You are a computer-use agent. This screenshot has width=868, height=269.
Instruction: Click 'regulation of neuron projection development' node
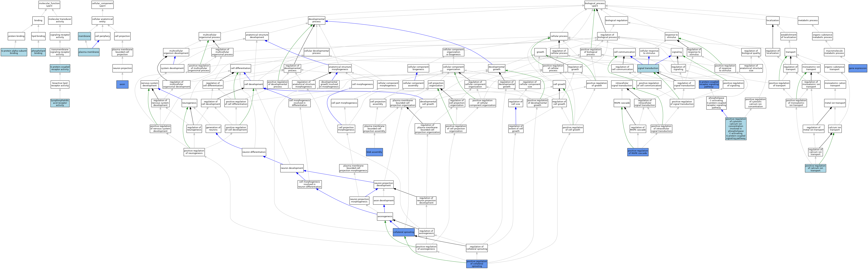coord(426,201)
